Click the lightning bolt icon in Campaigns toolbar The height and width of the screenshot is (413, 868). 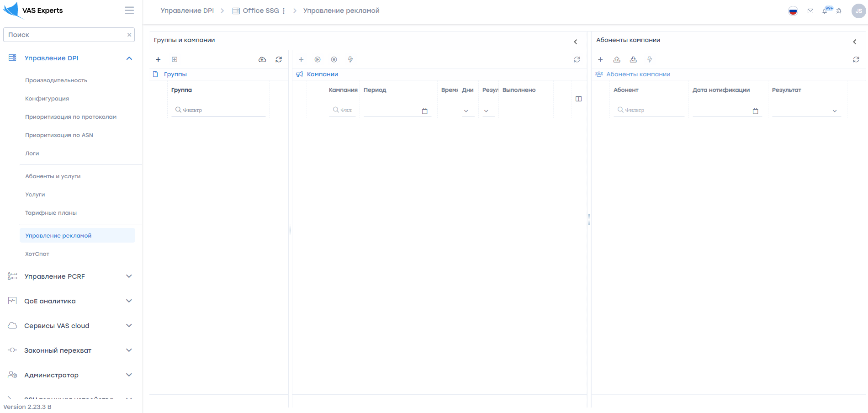[350, 59]
